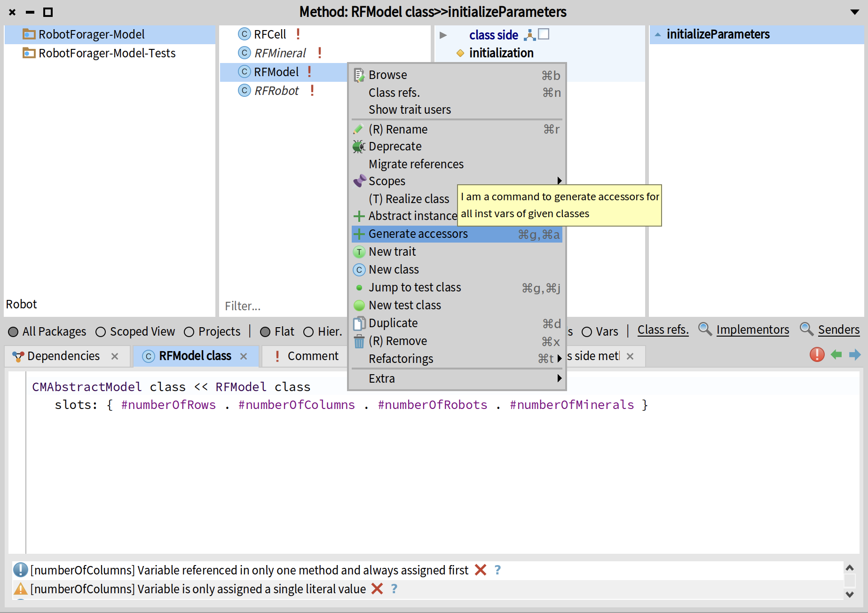868x613 pixels.
Task: Dismiss the first numberOfColumns critique with red X
Action: click(480, 570)
